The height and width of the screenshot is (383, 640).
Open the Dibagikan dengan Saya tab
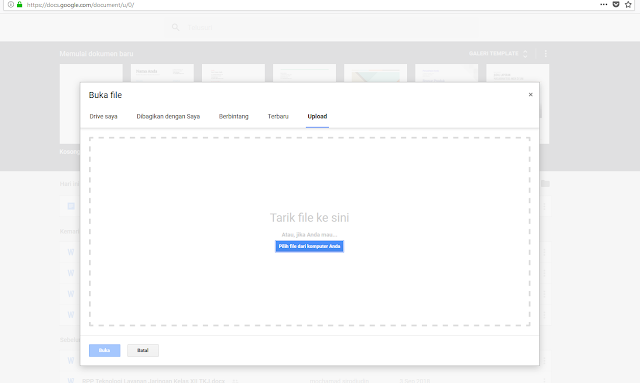coord(168,116)
